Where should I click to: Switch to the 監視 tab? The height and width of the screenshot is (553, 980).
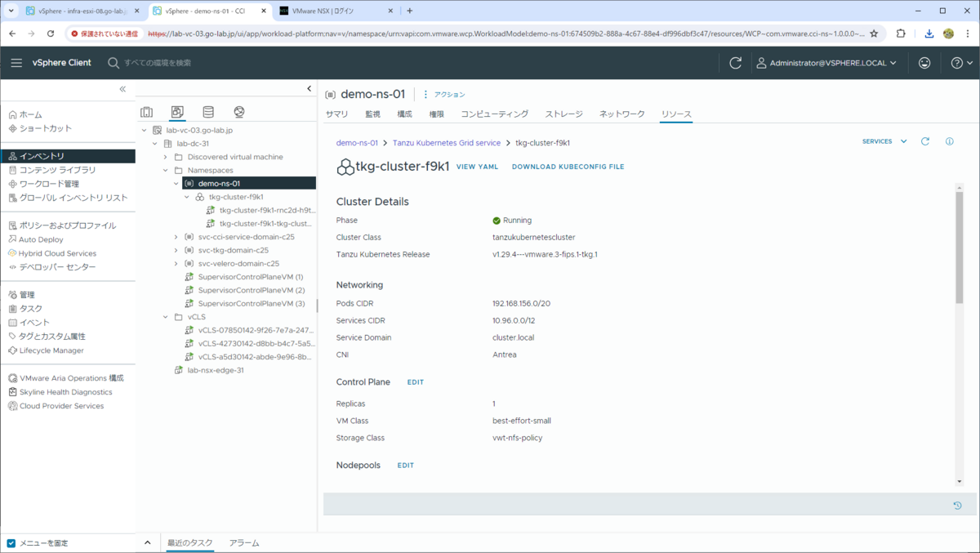[372, 114]
